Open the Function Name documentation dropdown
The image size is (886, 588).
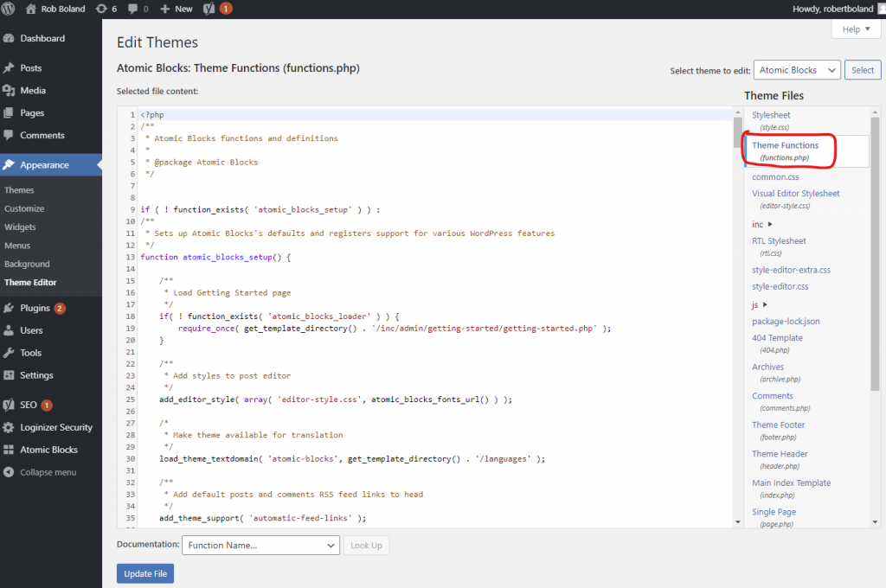point(260,546)
